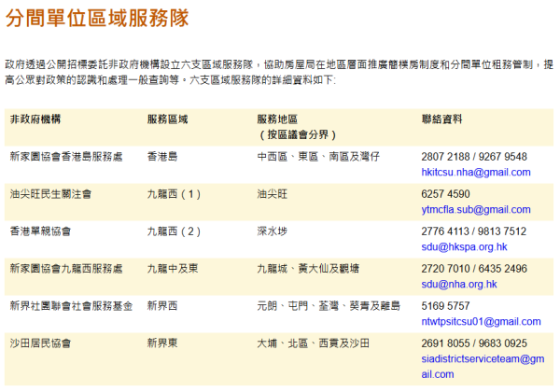Open email link ytmcfla.sub@gmail.com
Screen dimensions: 560x392
[476, 210]
